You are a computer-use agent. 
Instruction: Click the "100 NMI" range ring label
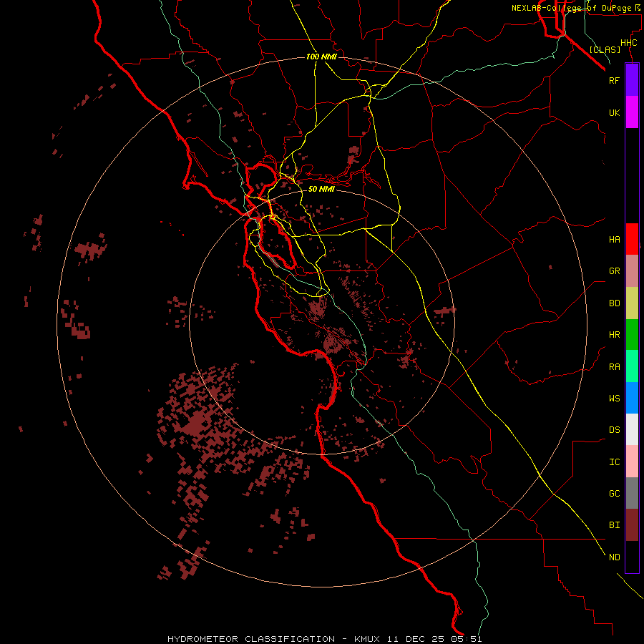tap(321, 57)
